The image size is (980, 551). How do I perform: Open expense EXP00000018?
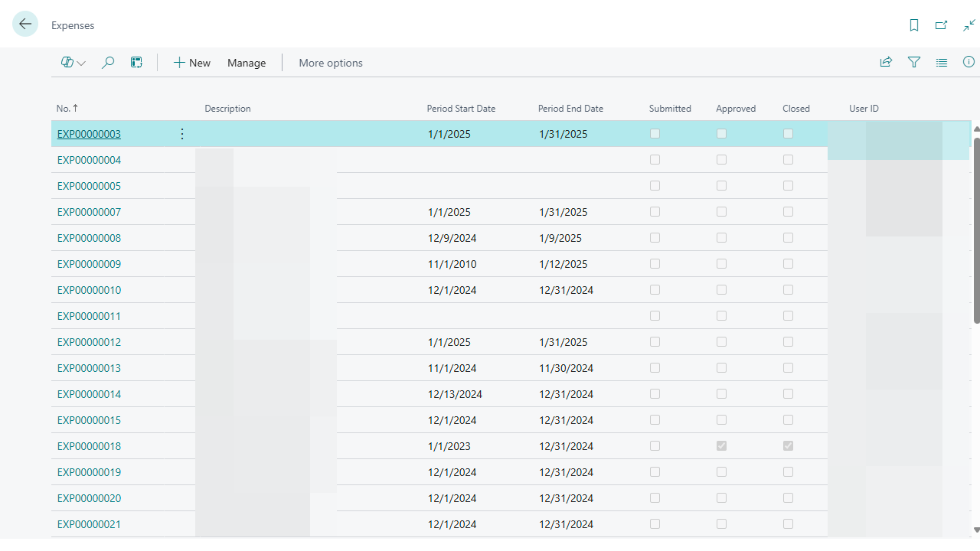point(89,446)
